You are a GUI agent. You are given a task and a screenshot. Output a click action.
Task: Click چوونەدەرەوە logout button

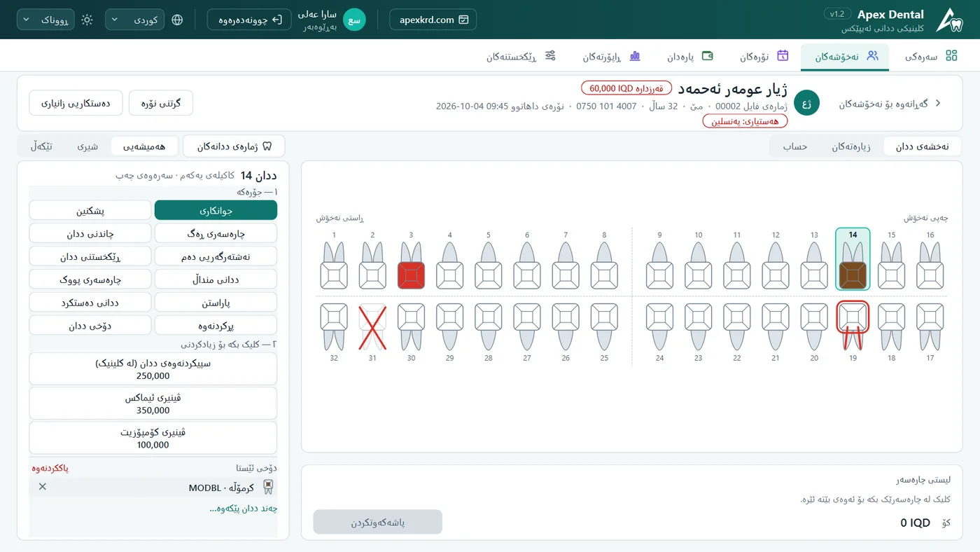(249, 20)
